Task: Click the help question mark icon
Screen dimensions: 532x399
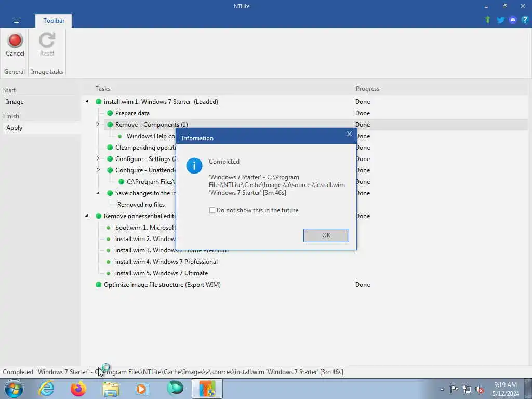Action: coord(525,20)
